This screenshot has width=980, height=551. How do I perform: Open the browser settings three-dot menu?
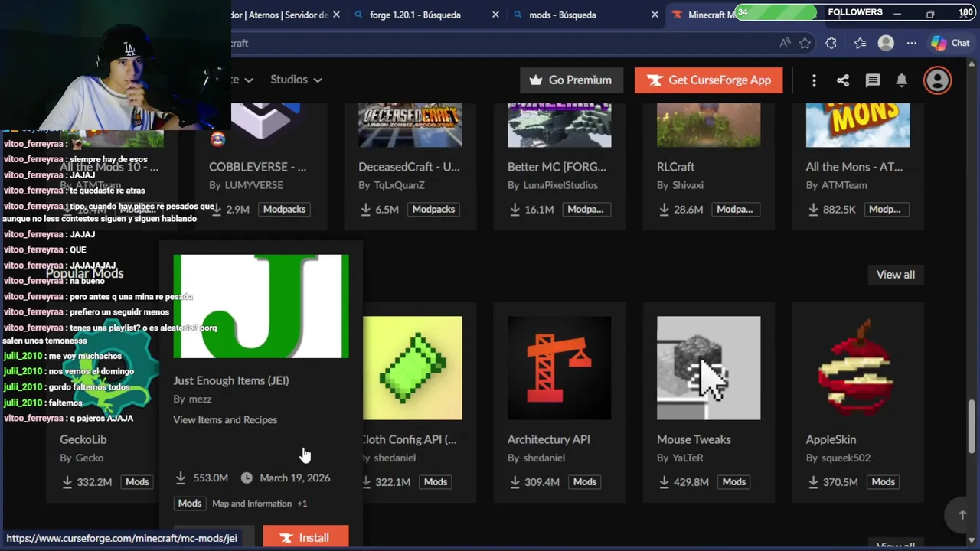click(911, 44)
